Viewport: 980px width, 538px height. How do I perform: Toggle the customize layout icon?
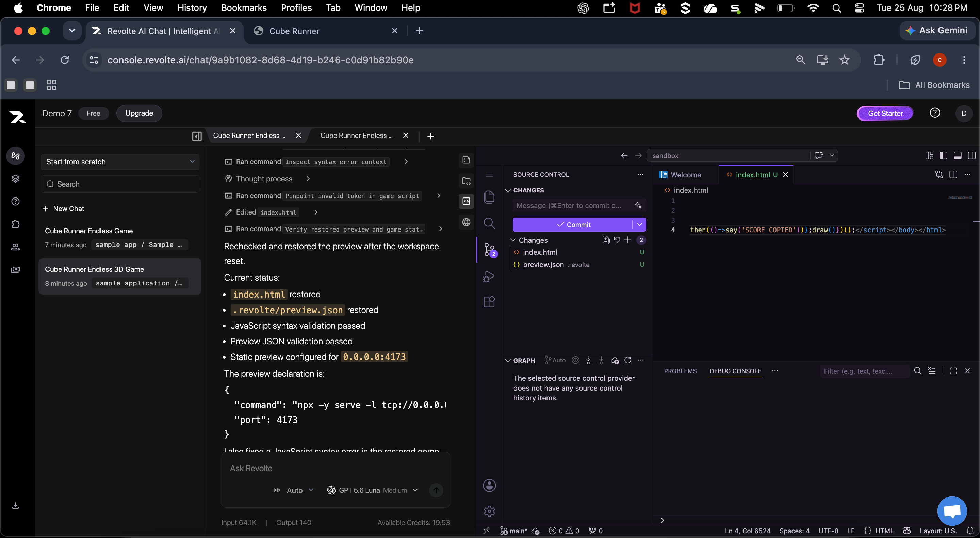[x=929, y=155]
